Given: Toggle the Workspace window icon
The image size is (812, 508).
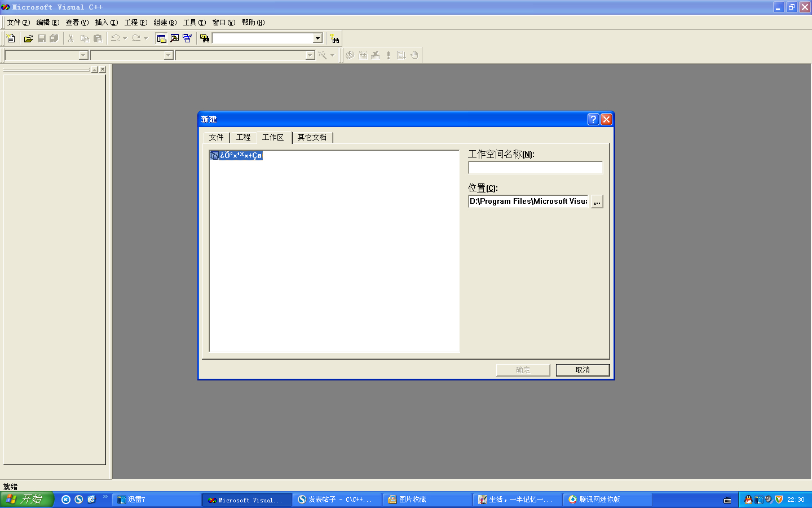Looking at the screenshot, I should [162, 38].
